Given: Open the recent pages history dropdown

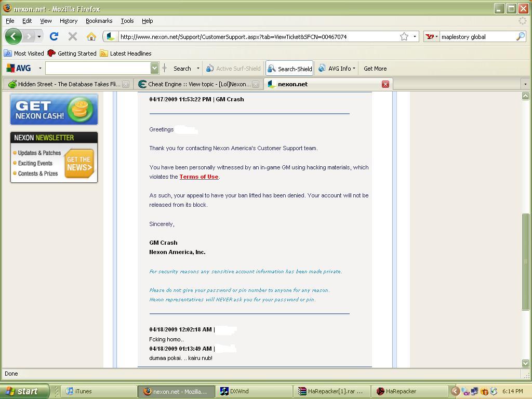Looking at the screenshot, I should point(39,36).
